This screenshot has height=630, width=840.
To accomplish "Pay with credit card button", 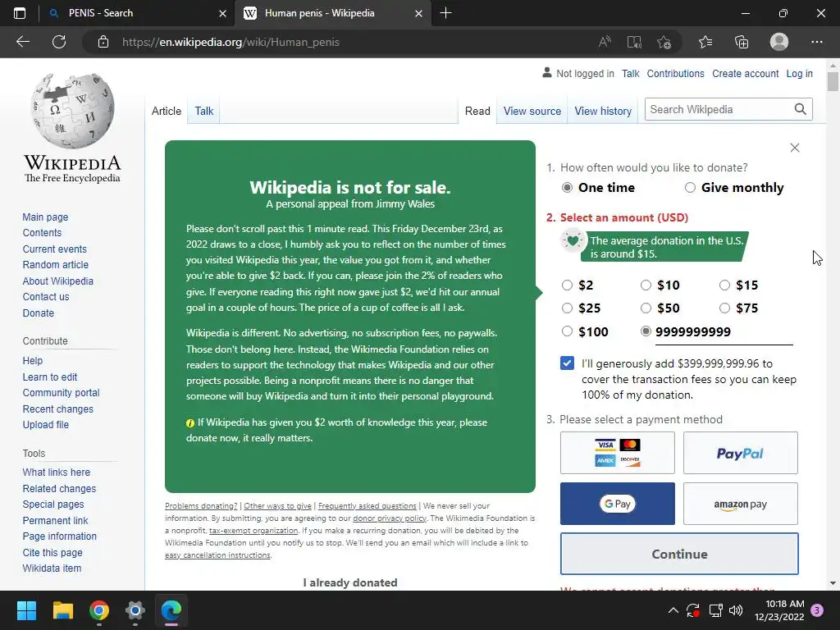I will (617, 453).
